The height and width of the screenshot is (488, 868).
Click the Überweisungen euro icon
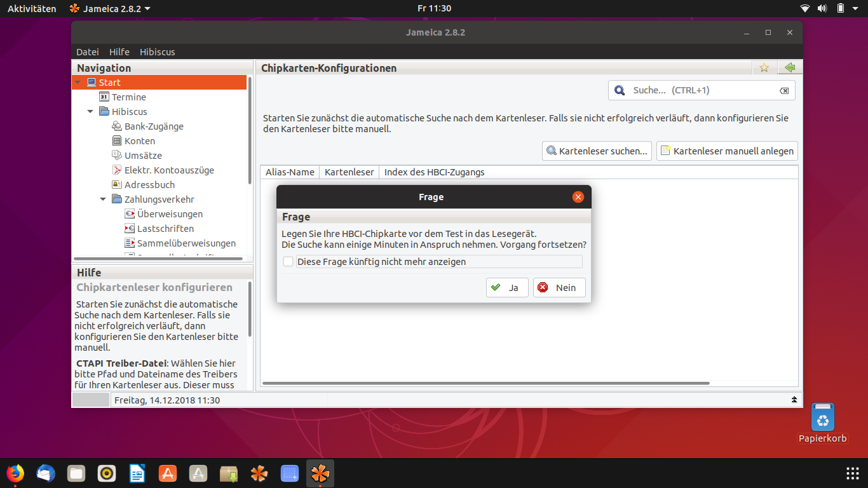click(x=130, y=213)
